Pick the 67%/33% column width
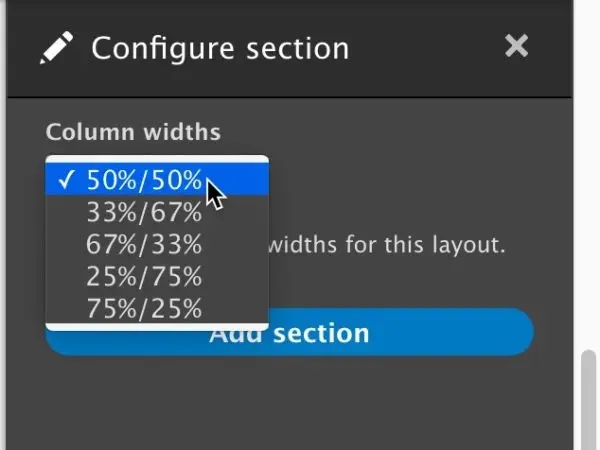This screenshot has width=600, height=450. (x=145, y=244)
